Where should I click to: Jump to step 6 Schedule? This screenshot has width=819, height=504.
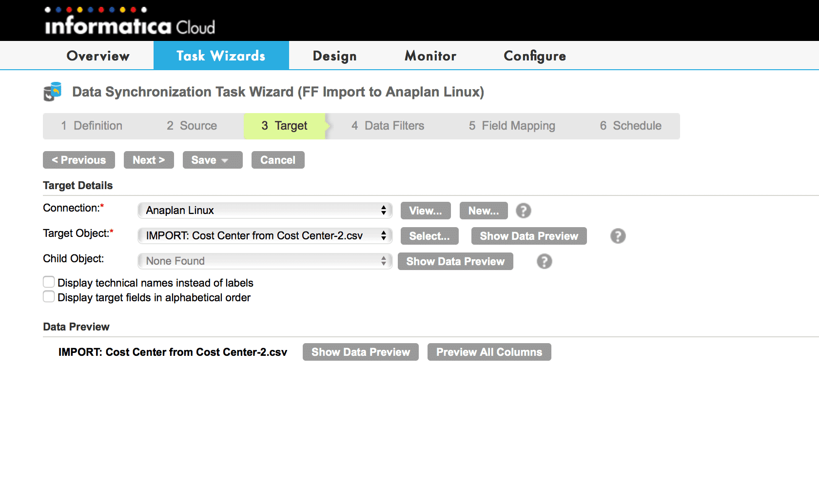tap(630, 126)
